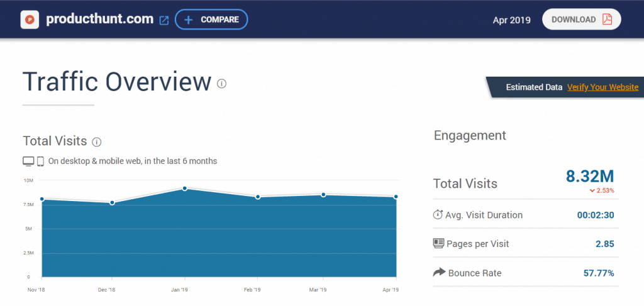Click the Feb '19 x-axis label
The height and width of the screenshot is (306, 644).
click(x=252, y=290)
